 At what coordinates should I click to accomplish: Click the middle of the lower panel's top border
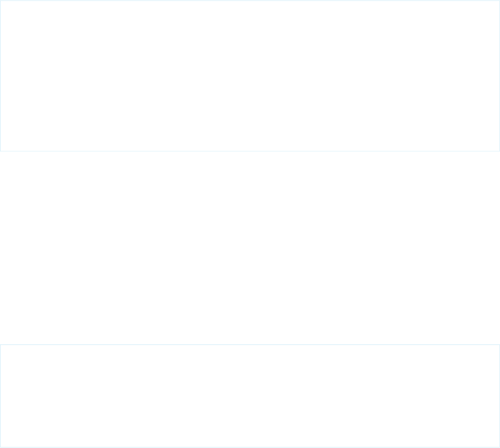[x=249, y=345]
